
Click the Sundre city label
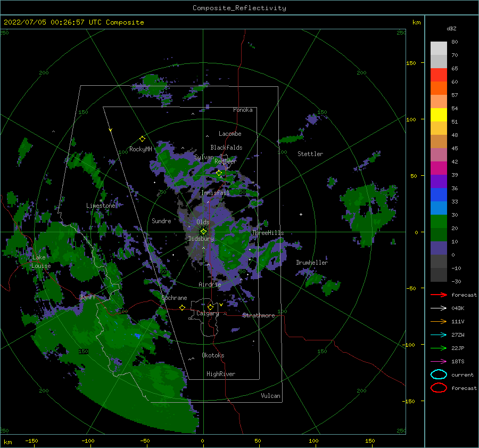161,221
